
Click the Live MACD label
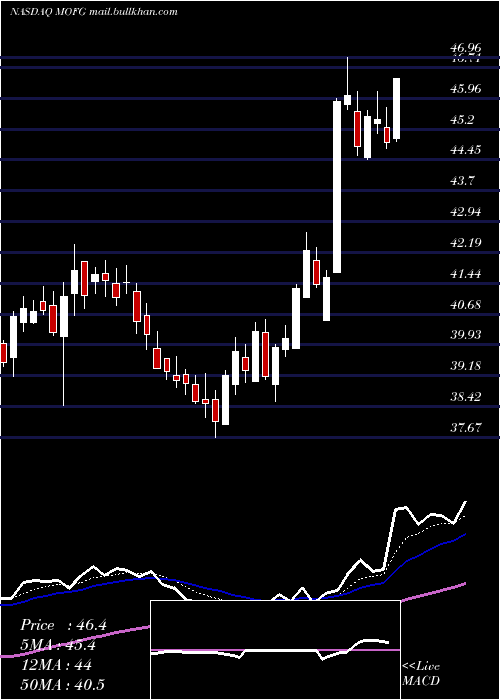pyautogui.click(x=421, y=673)
